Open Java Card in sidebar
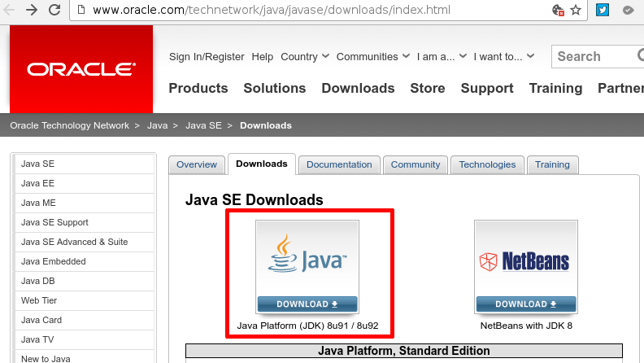Viewport: 644px width, 363px height. [x=85, y=320]
